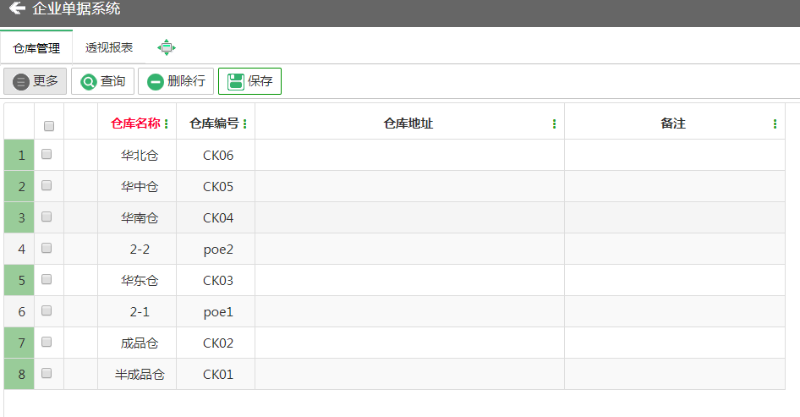Check the checkbox for 华东仓 row

pyautogui.click(x=46, y=279)
